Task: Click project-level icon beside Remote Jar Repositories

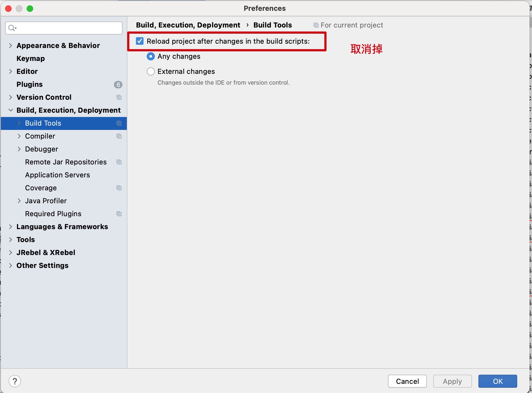Action: point(119,162)
